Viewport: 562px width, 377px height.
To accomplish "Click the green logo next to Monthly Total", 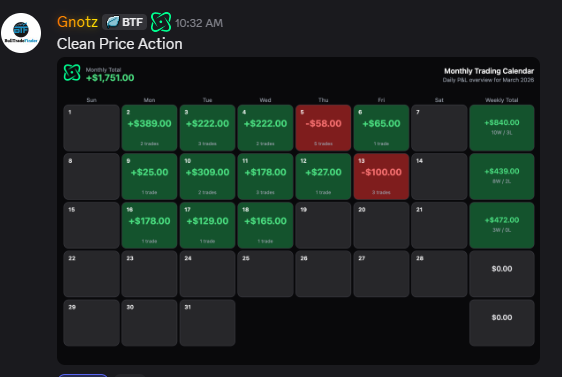I will (x=72, y=72).
